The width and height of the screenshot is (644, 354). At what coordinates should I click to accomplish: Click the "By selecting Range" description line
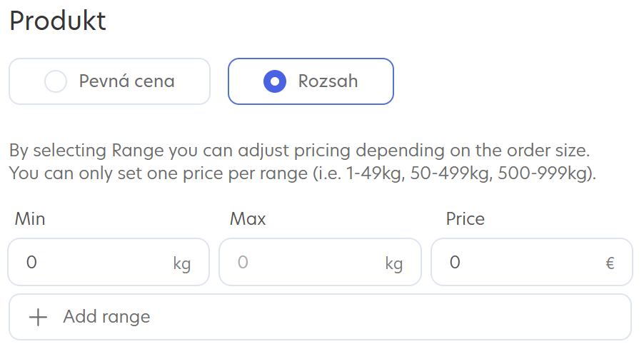pyautogui.click(x=301, y=151)
